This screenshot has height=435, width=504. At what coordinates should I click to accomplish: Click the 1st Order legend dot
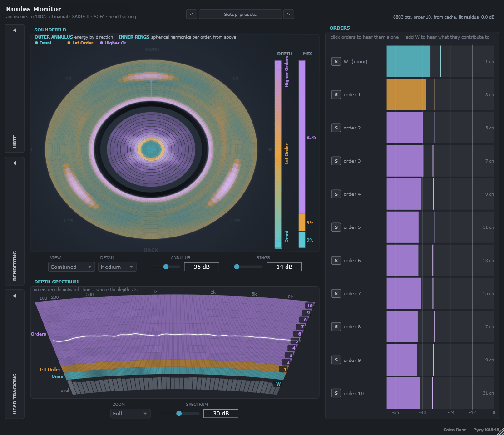click(69, 43)
